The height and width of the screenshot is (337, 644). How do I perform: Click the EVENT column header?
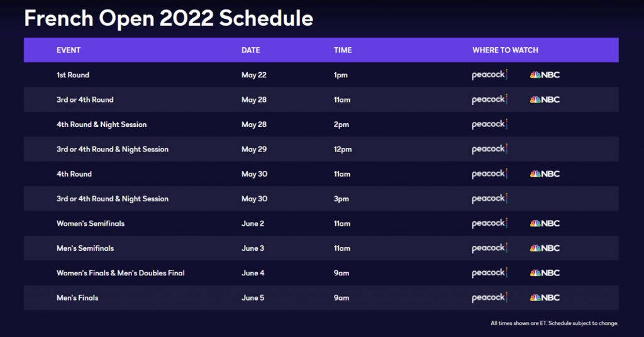[x=69, y=50]
